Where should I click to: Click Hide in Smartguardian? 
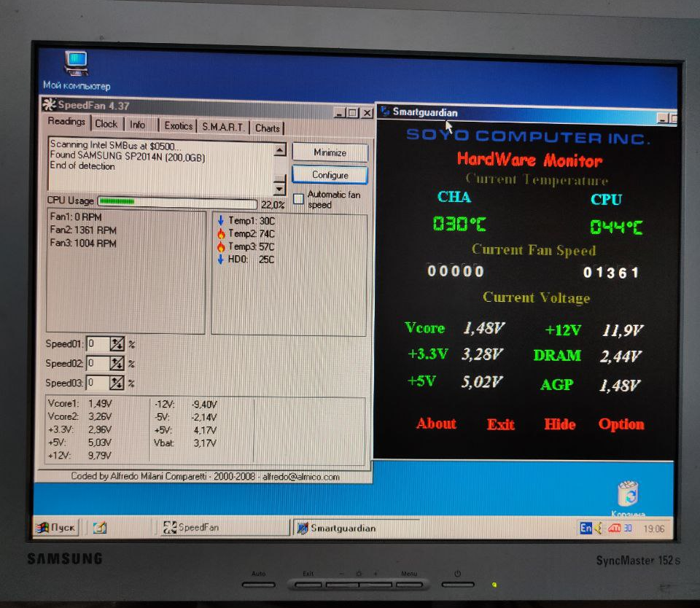(560, 424)
